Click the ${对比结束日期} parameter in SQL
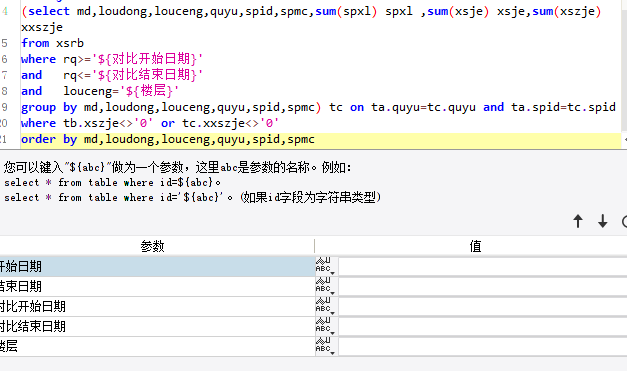Screen dimensions: 627x371 point(148,75)
